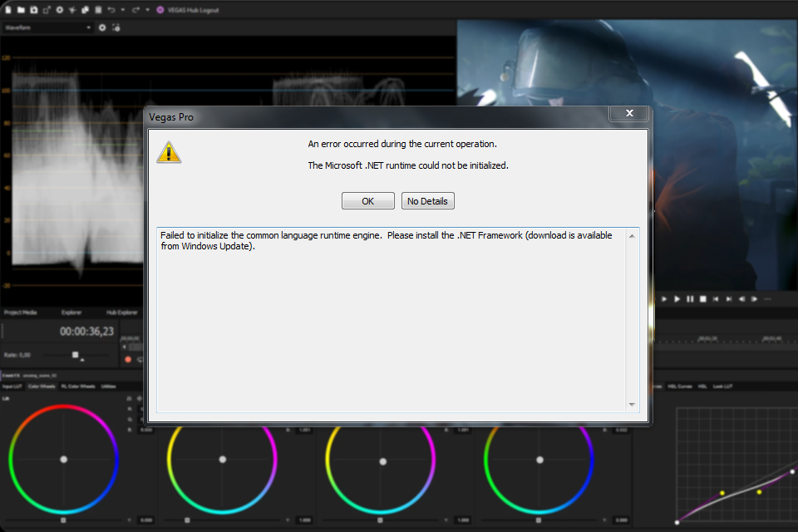Click the Play button in preview controls
The height and width of the screenshot is (532, 798).
point(677,299)
